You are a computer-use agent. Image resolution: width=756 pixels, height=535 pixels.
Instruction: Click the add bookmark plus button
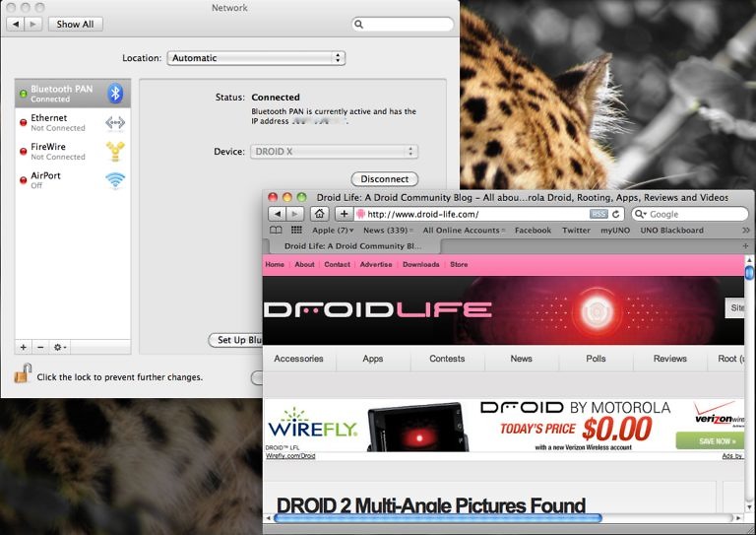tap(344, 214)
